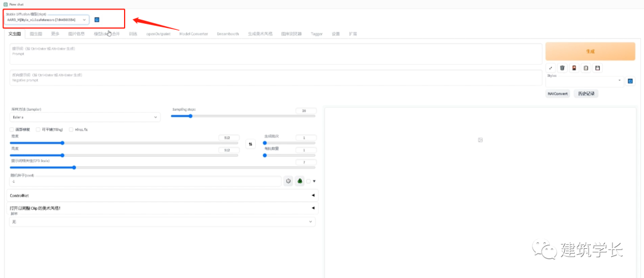Toggle the Tiling checkbox

coord(38,129)
